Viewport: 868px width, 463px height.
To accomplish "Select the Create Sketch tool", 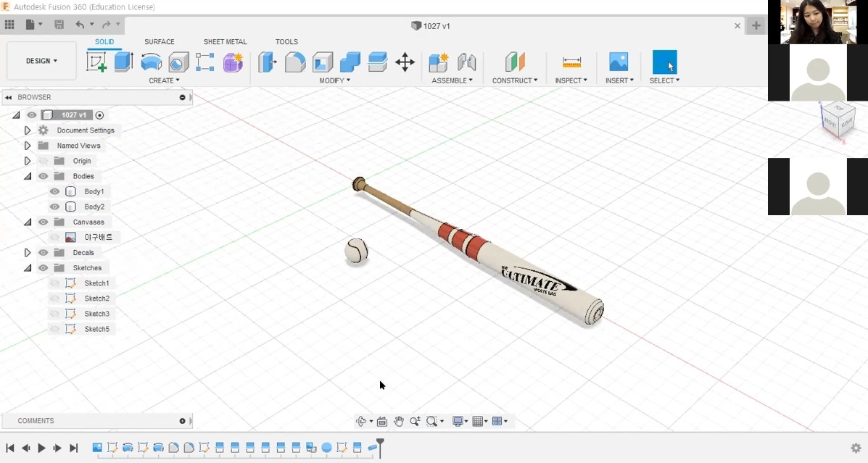I will coord(96,62).
